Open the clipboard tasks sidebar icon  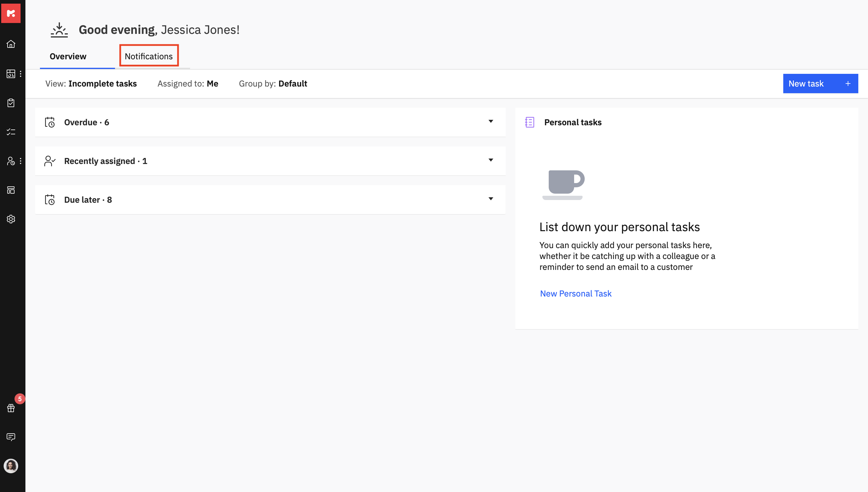11,103
